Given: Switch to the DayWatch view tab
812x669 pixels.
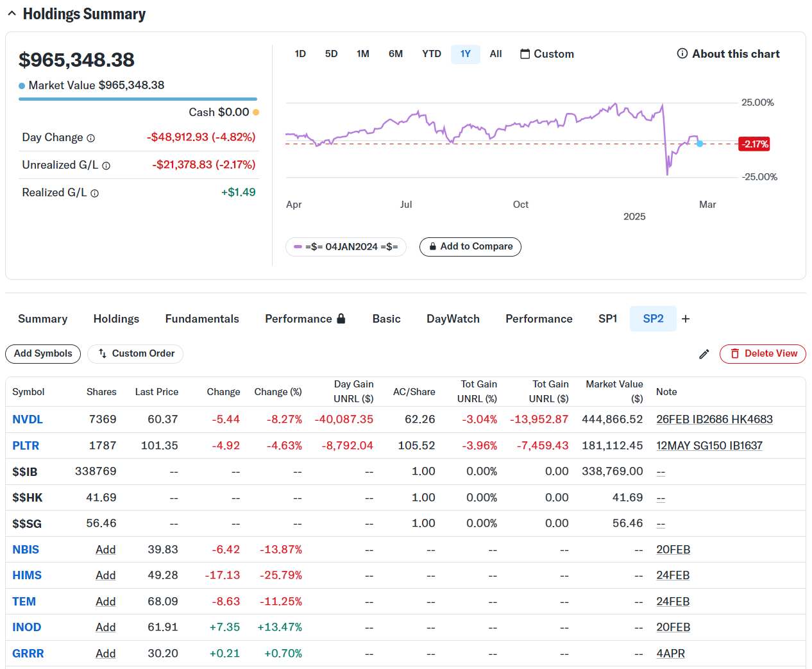Looking at the screenshot, I should click(x=453, y=319).
